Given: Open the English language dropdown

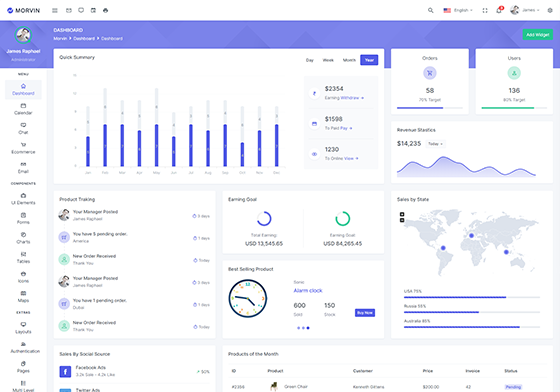Looking at the screenshot, I should pos(458,10).
